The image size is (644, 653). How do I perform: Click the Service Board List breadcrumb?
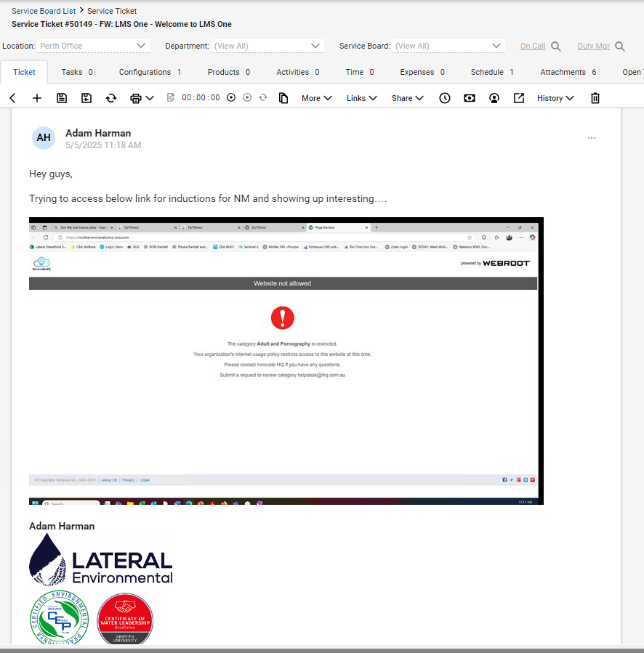click(44, 11)
